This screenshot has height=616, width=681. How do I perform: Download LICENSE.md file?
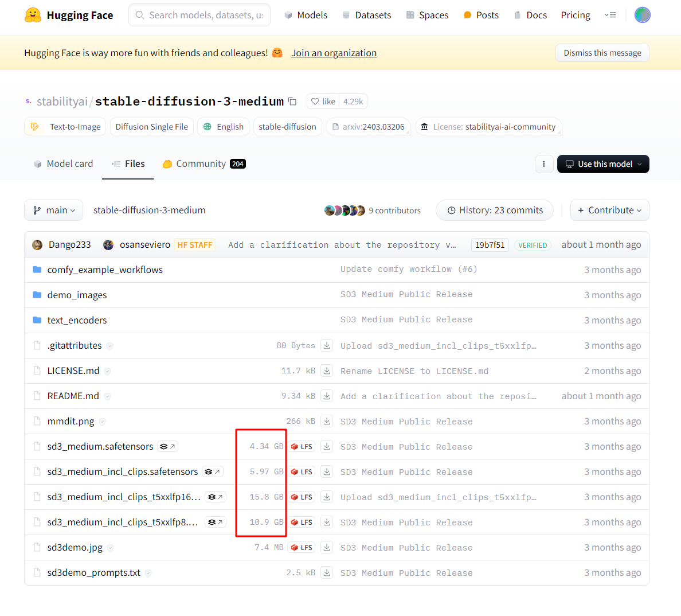pyautogui.click(x=327, y=371)
